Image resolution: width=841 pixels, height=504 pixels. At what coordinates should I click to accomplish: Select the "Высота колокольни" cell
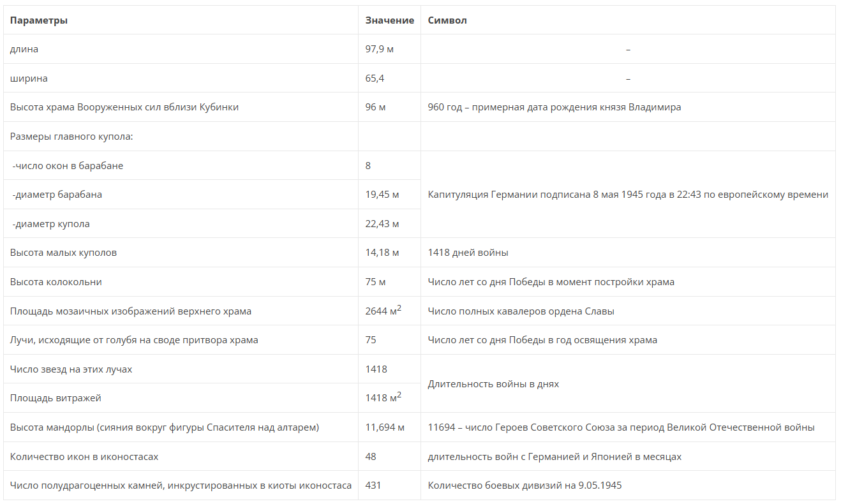coord(56,282)
